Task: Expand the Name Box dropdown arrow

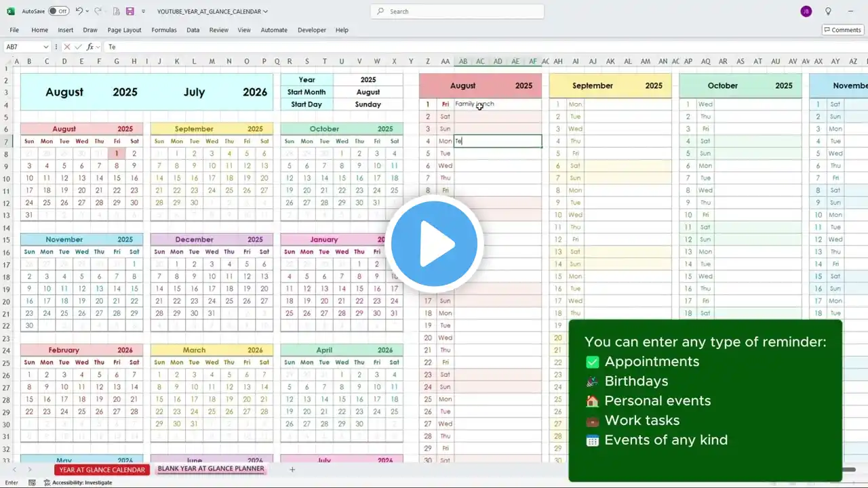Action: (46, 47)
